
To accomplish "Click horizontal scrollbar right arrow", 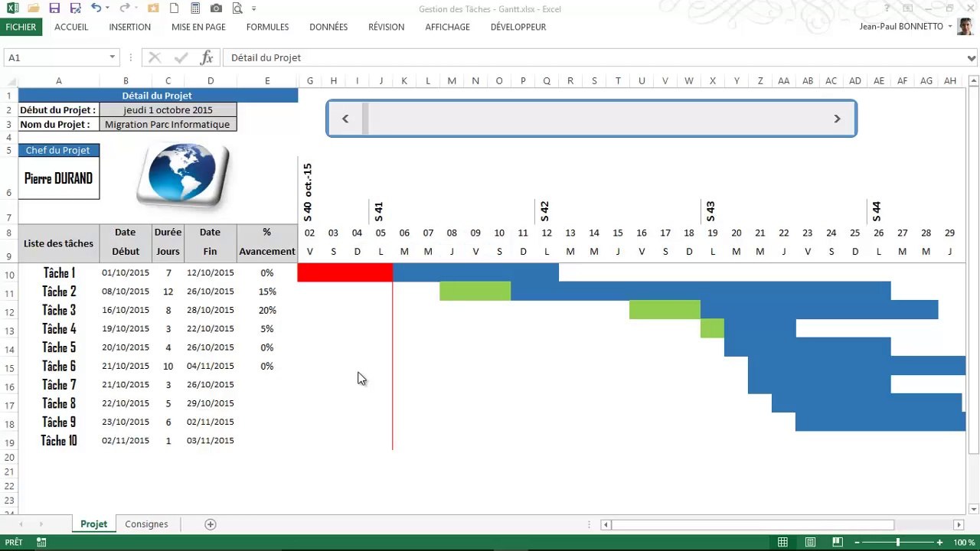I will 959,524.
